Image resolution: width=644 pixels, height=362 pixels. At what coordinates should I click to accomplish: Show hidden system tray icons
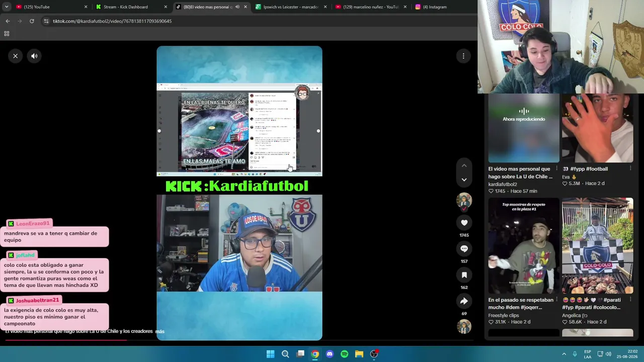click(x=564, y=354)
